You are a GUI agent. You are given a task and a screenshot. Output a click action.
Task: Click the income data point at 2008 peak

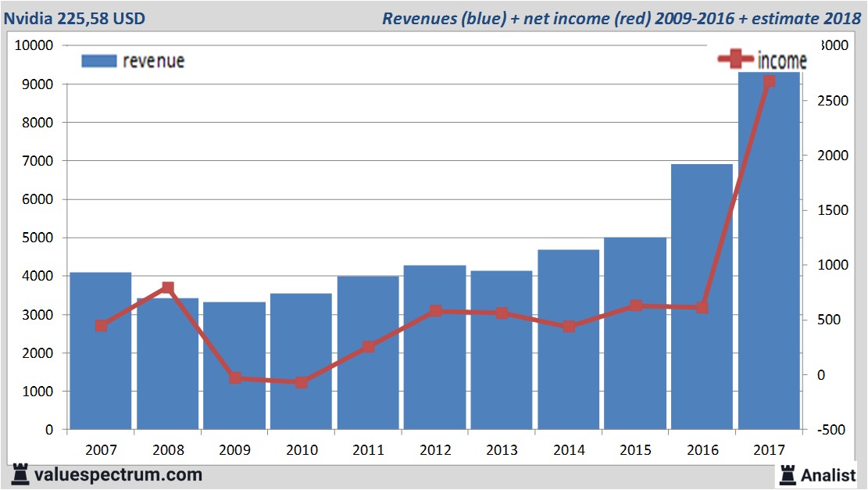coord(167,287)
